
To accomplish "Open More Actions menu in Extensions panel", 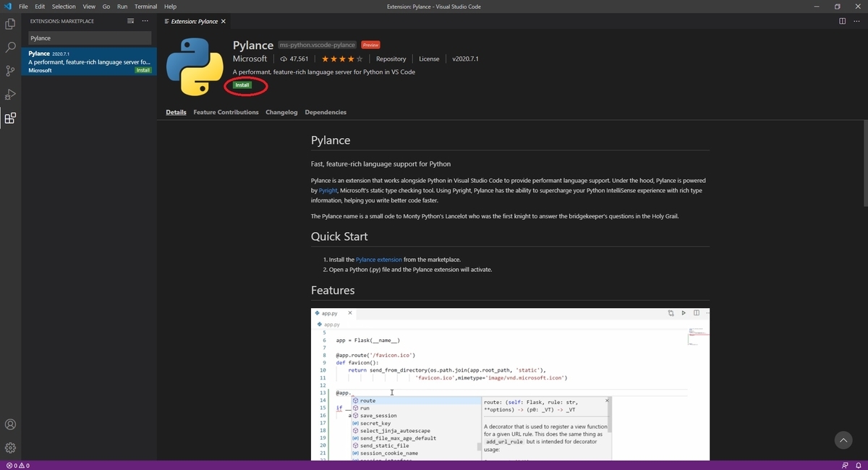I will coord(145,21).
